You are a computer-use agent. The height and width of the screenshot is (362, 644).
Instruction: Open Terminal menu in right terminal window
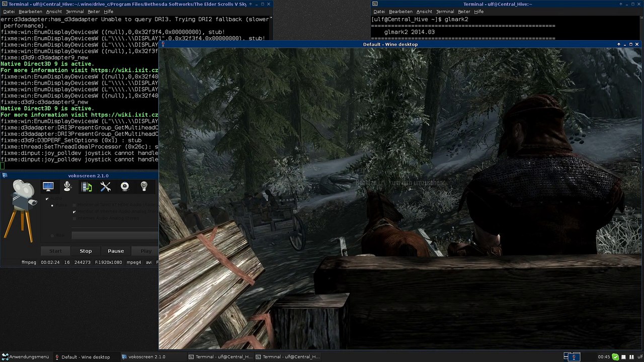[445, 12]
